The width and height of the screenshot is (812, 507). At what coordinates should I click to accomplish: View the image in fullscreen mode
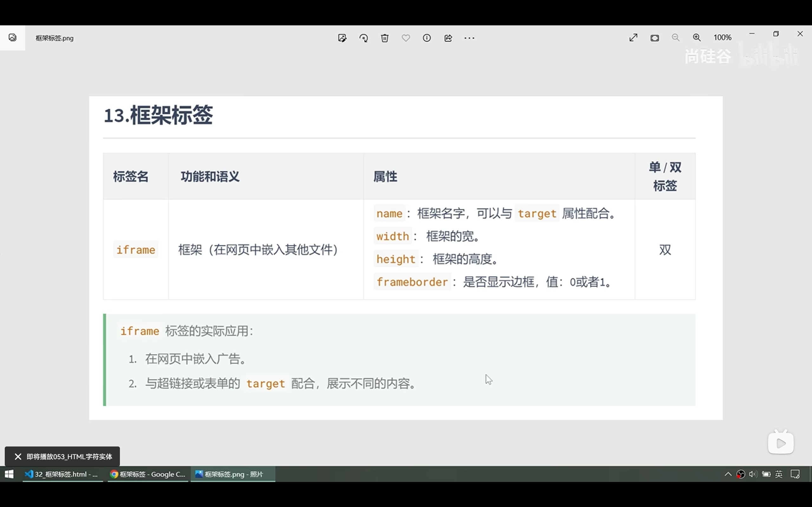pos(633,38)
